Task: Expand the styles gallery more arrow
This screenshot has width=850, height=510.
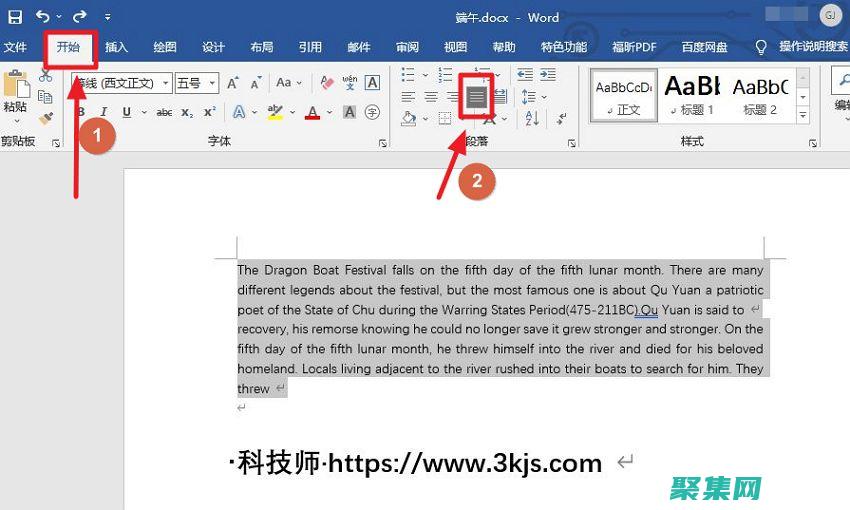Action: pos(803,116)
